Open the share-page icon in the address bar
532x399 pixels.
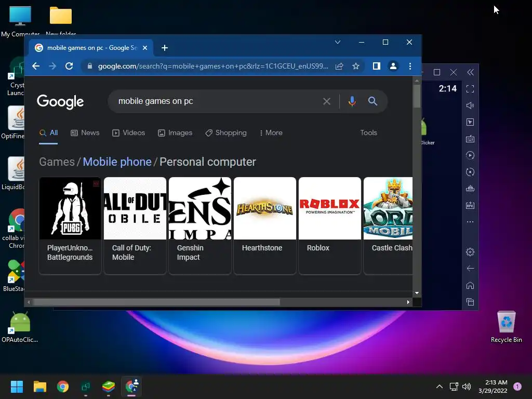tap(339, 66)
